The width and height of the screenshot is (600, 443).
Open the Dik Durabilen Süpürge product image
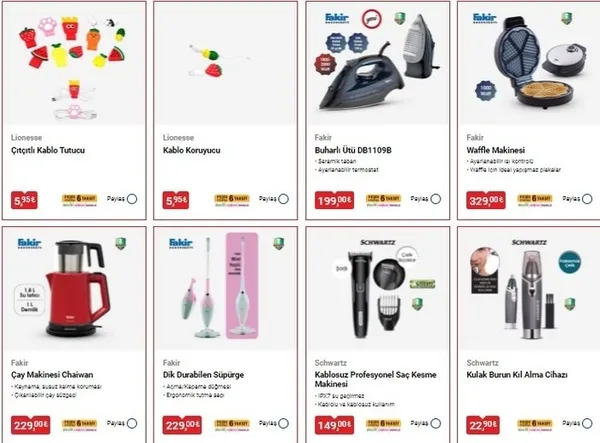point(226,289)
